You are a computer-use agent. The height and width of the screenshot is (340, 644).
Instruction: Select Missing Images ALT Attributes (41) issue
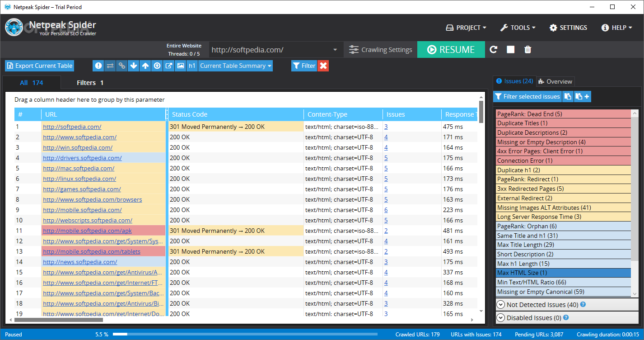click(563, 208)
